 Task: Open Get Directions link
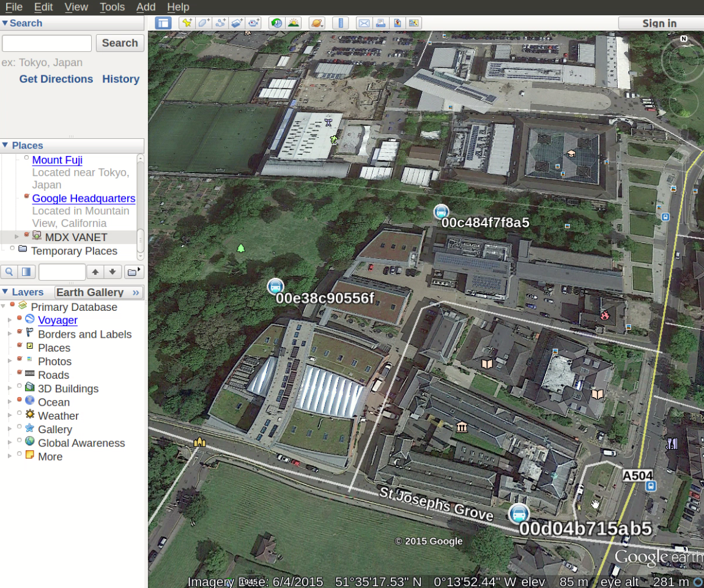pyautogui.click(x=56, y=79)
